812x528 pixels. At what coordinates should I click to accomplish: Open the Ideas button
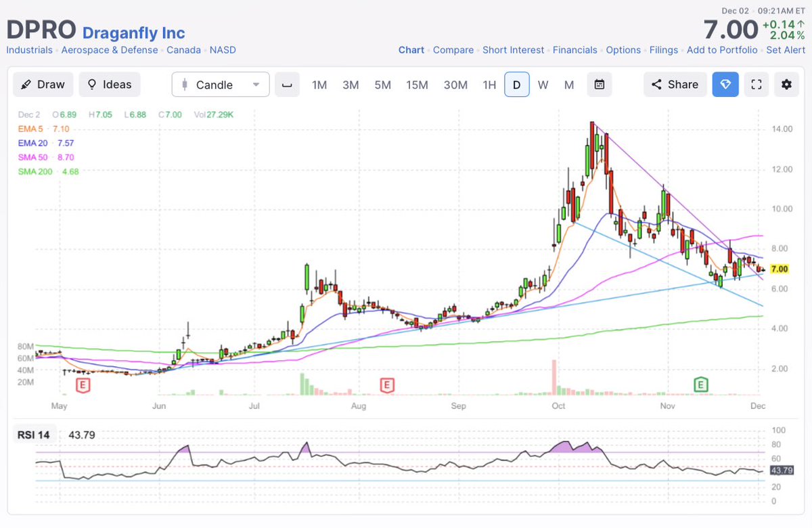pos(110,85)
